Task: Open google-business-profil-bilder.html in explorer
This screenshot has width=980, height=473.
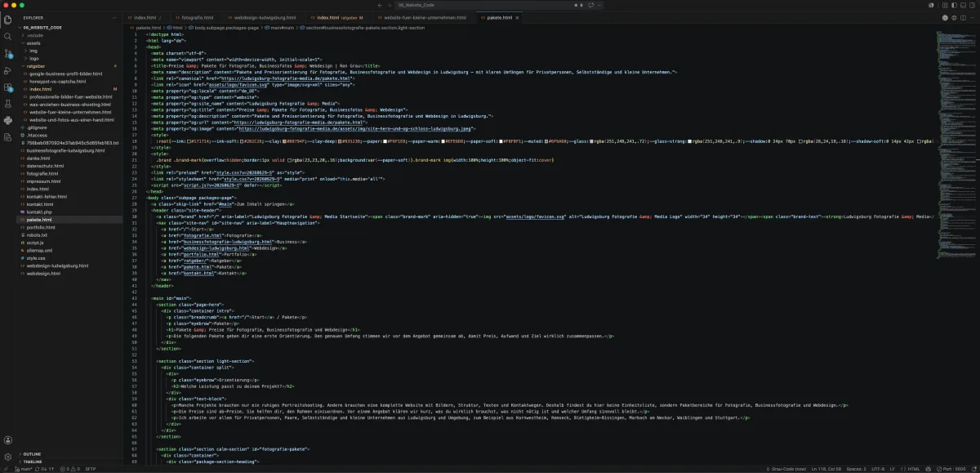Action: click(x=65, y=74)
